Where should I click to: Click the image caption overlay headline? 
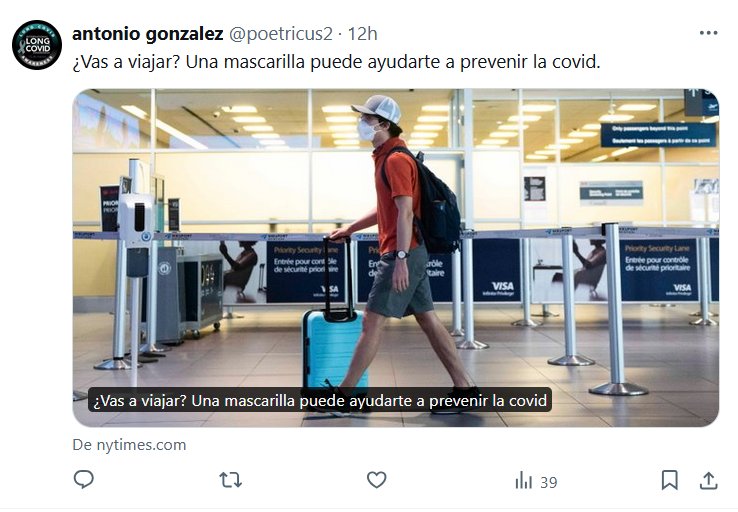coord(320,400)
